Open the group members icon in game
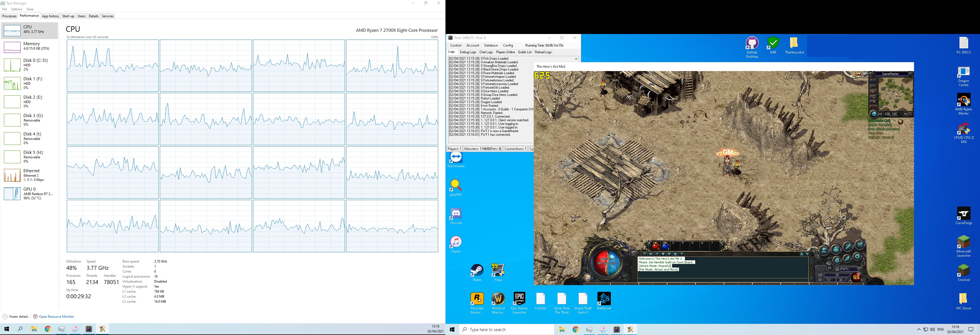980x335 pixels. click(837, 260)
